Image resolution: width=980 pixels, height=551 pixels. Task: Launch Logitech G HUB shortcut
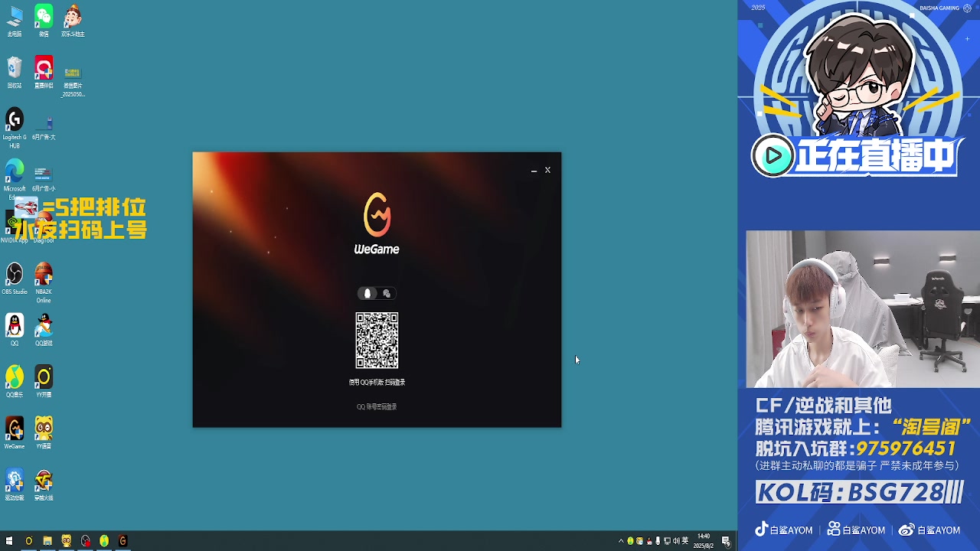[x=15, y=128]
